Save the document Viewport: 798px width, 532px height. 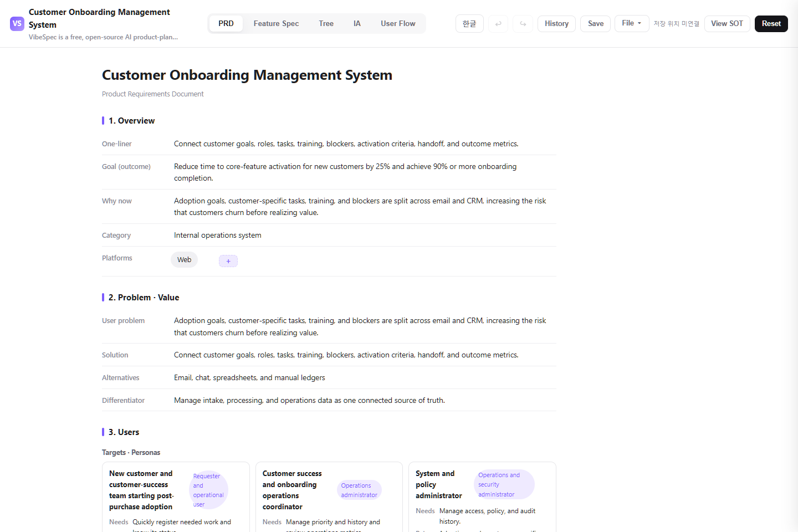point(596,24)
